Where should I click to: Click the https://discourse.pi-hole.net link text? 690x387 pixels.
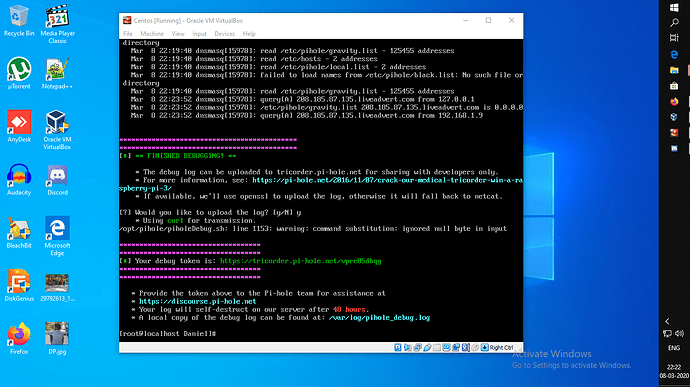198,302
